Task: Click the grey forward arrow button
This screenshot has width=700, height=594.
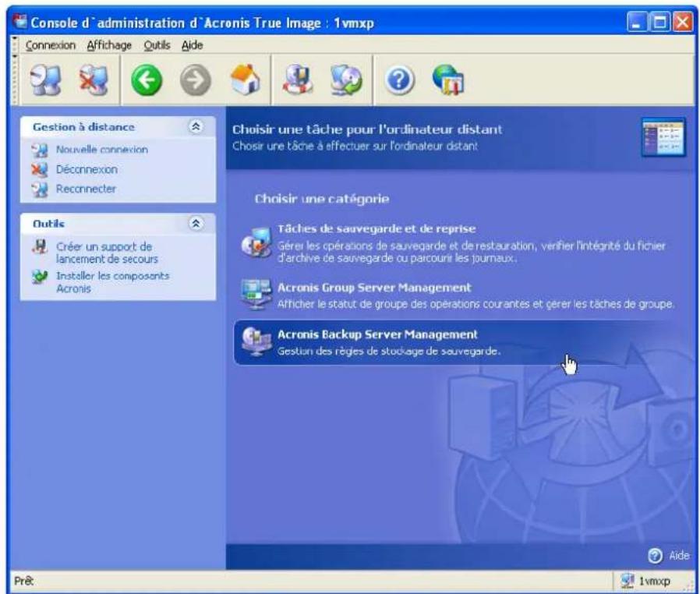Action: pos(196,80)
